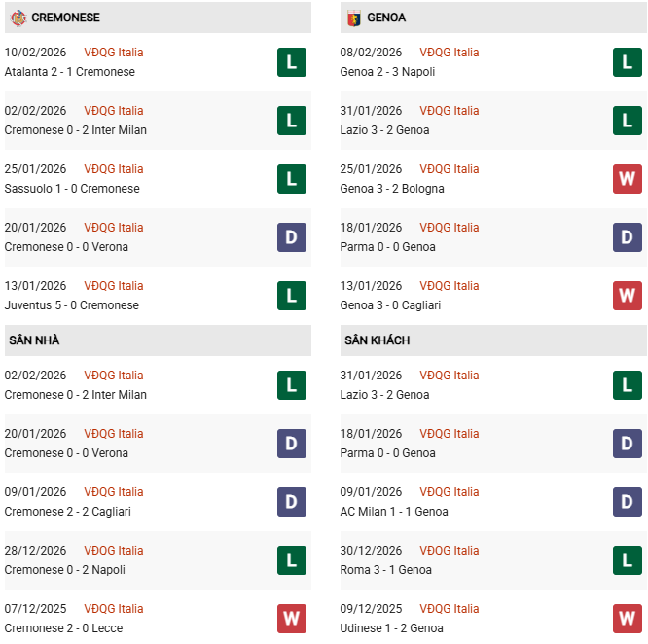Click the D badge for Cremonese 2 - 2 Cagliari
This screenshot has height=644, width=648.
pos(291,502)
